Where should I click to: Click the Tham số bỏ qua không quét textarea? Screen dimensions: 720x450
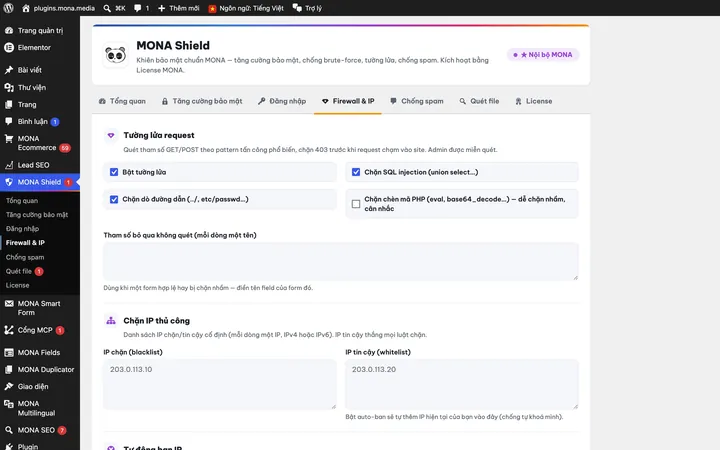click(341, 261)
